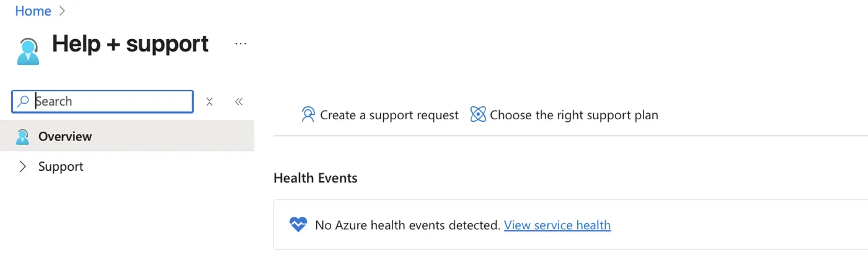Click the support plan atom icon
The image size is (868, 264).
(478, 114)
